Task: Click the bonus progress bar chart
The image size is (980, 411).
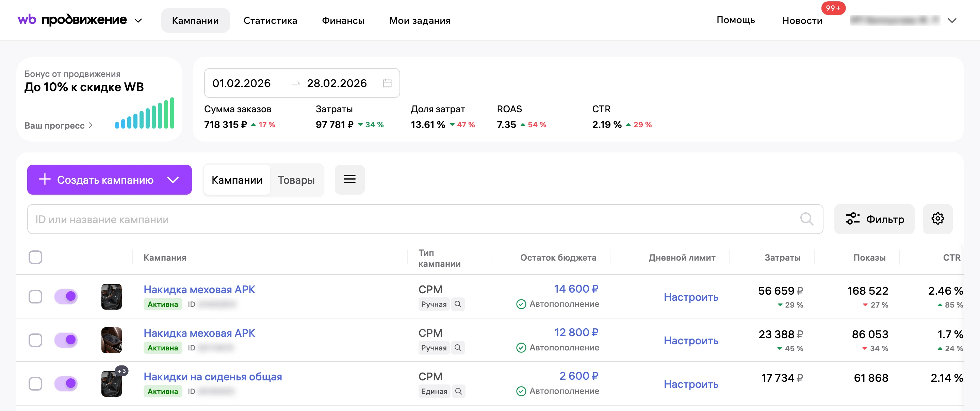Action: pyautogui.click(x=145, y=113)
